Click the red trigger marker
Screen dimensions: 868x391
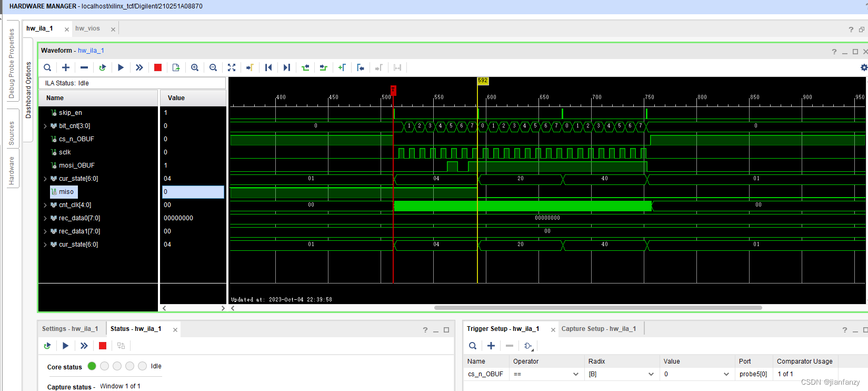[x=393, y=90]
